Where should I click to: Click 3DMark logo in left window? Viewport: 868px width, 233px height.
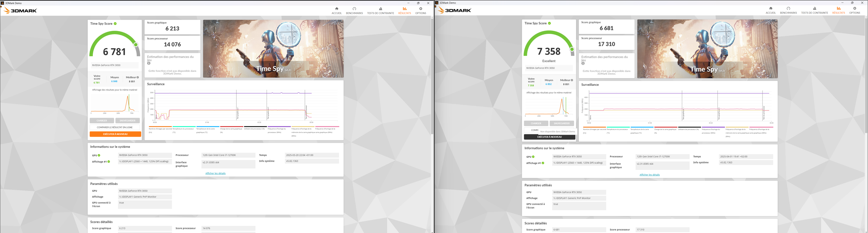20,11
